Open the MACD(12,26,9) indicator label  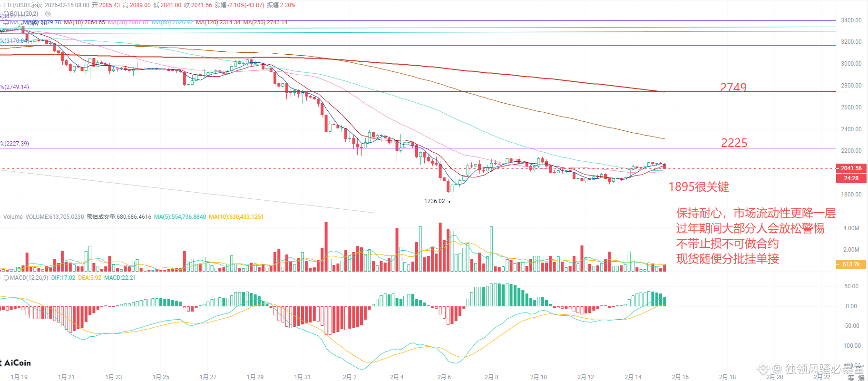[x=29, y=278]
